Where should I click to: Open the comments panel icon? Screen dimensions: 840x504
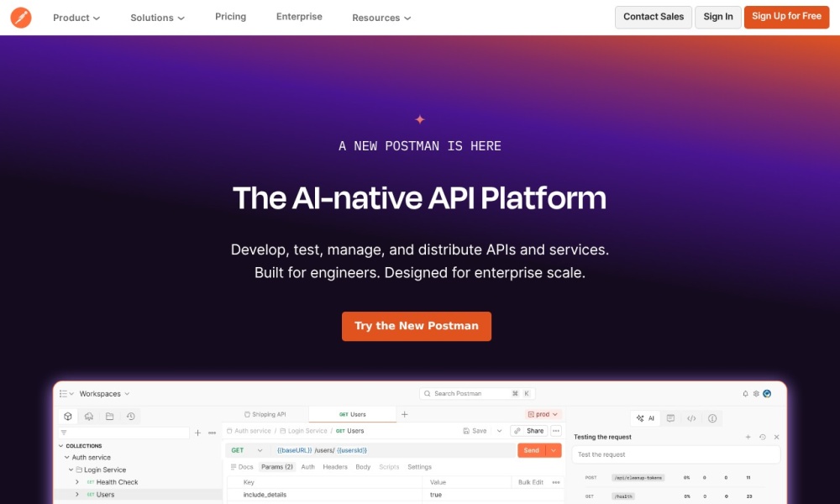[670, 418]
